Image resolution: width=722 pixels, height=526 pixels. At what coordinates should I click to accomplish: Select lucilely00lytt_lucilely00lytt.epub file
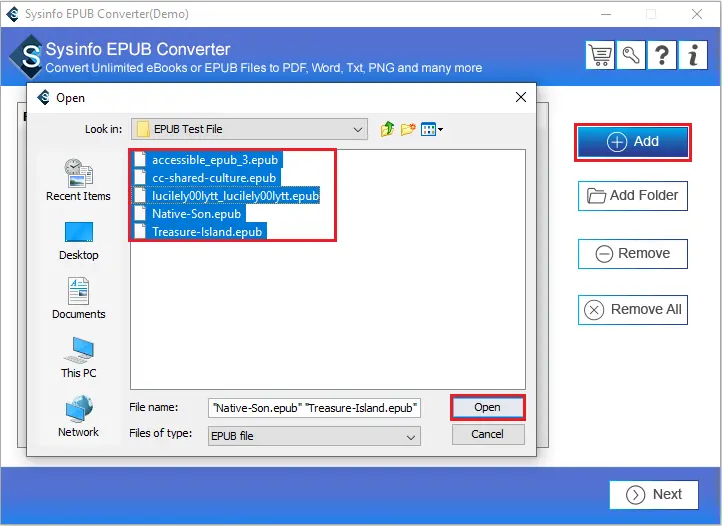click(226, 196)
